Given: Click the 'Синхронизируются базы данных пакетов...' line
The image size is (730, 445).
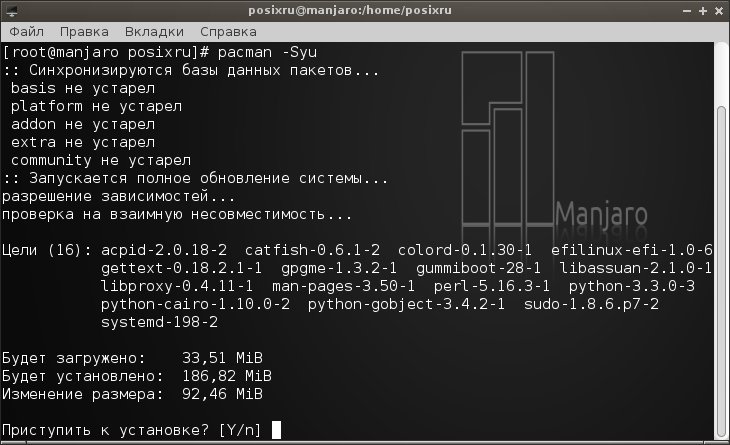Looking at the screenshot, I should coord(204,70).
